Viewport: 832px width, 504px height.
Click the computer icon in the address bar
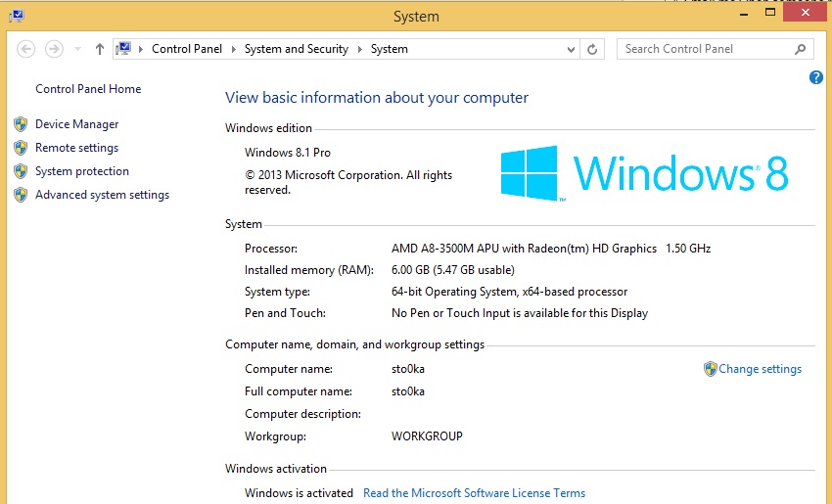coord(125,49)
